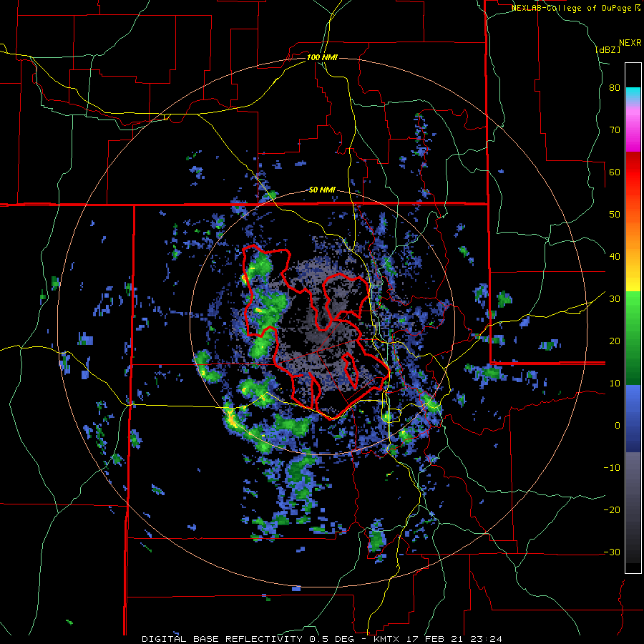The width and height of the screenshot is (644, 644).
Task: Select the 70 tick label on the scale
Action: pos(615,130)
